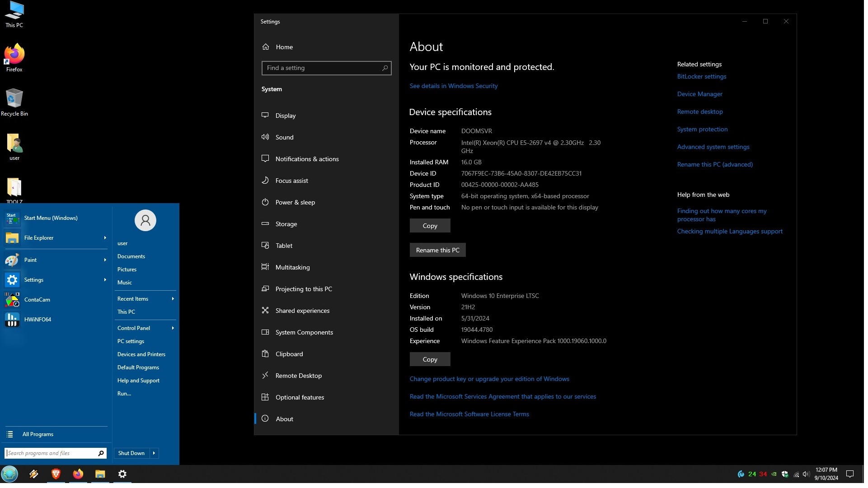Select This PC desktop icon

tap(14, 14)
